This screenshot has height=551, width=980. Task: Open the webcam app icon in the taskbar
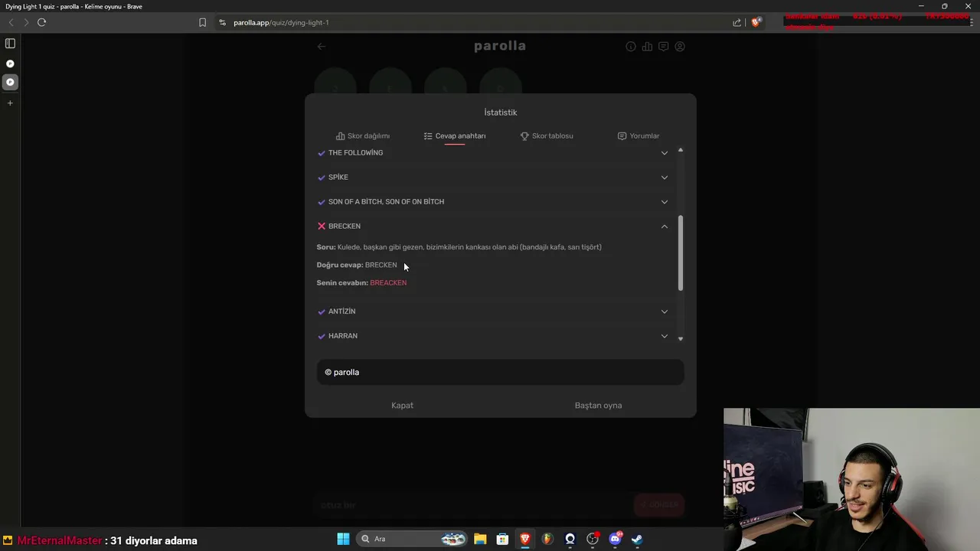(570, 539)
